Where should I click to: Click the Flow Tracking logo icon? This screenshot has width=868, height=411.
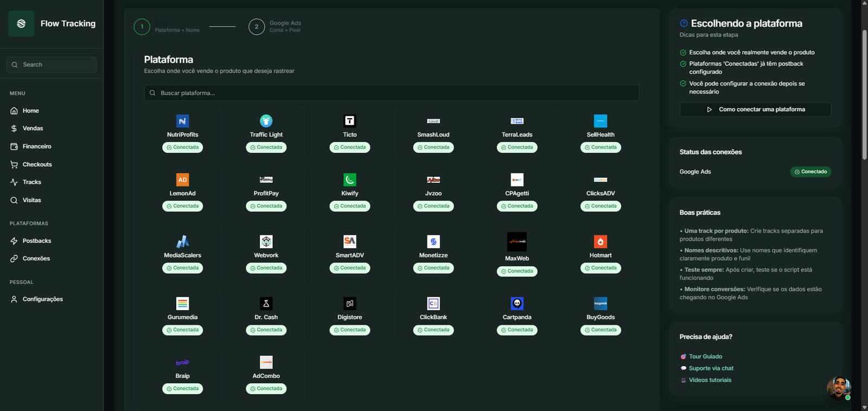pyautogui.click(x=21, y=23)
